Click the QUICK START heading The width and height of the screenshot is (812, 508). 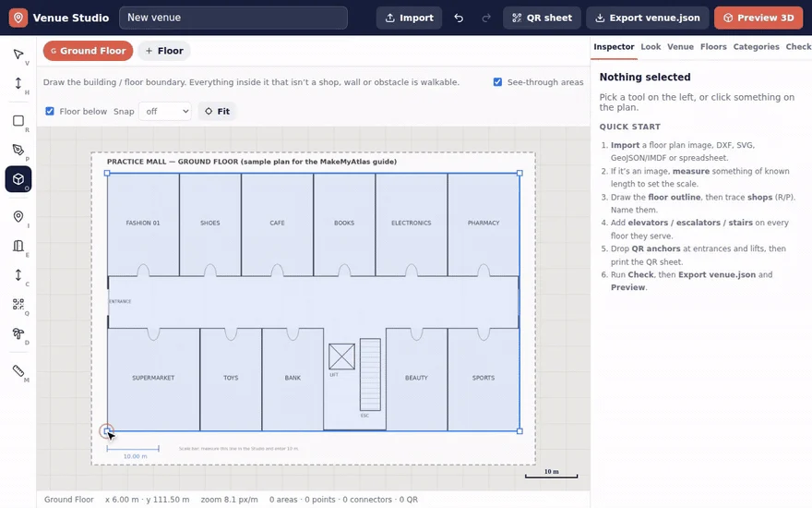pyautogui.click(x=629, y=127)
